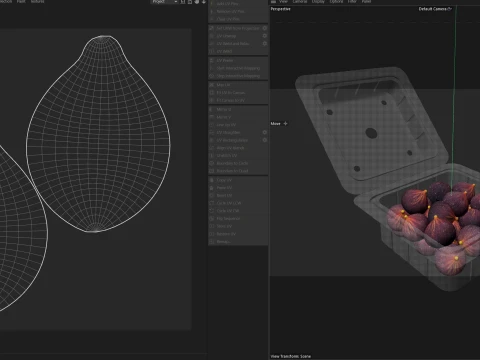Open the viewport View menu
Image resolution: width=480 pixels, height=360 pixels.
pyautogui.click(x=283, y=2)
